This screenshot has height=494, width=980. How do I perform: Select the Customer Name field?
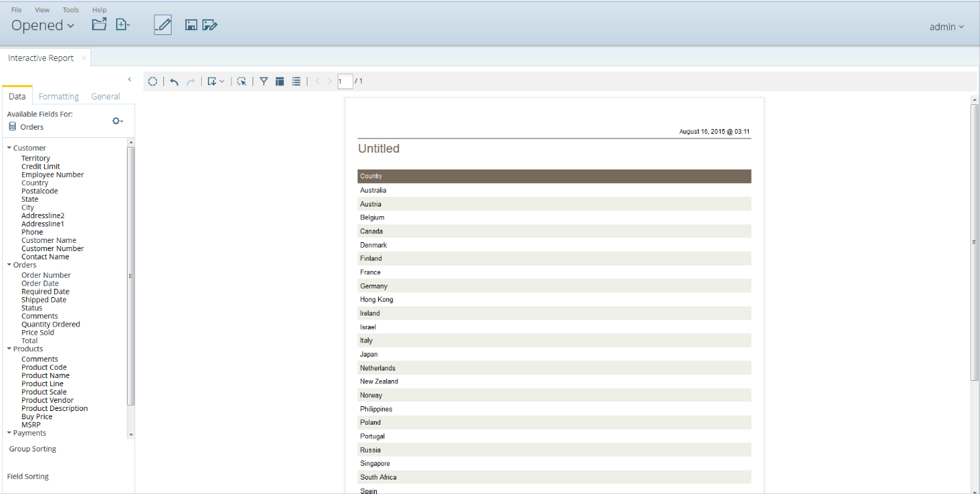pos(49,241)
